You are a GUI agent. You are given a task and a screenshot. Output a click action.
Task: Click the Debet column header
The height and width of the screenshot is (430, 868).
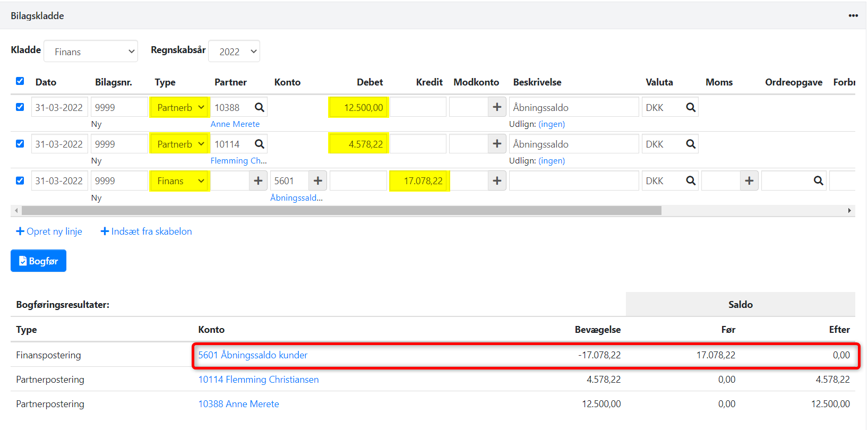(x=369, y=82)
